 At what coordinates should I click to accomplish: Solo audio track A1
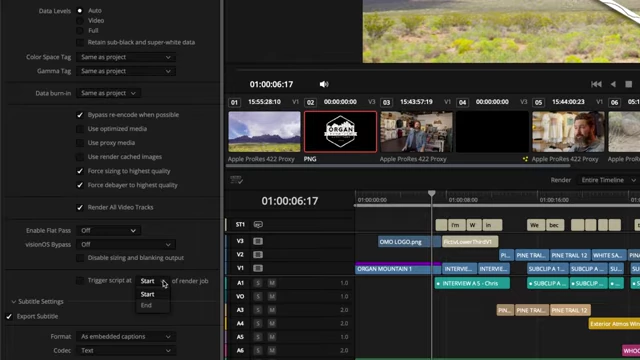tap(258, 283)
